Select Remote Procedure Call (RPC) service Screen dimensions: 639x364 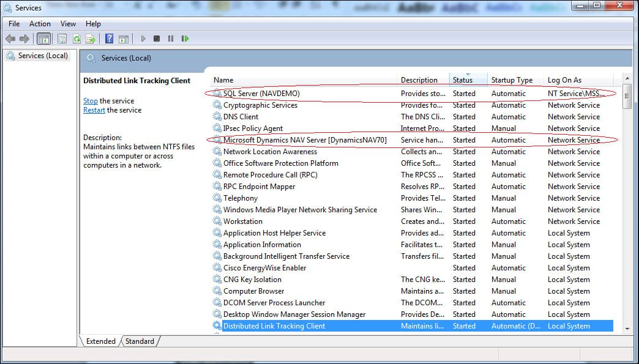270,175
